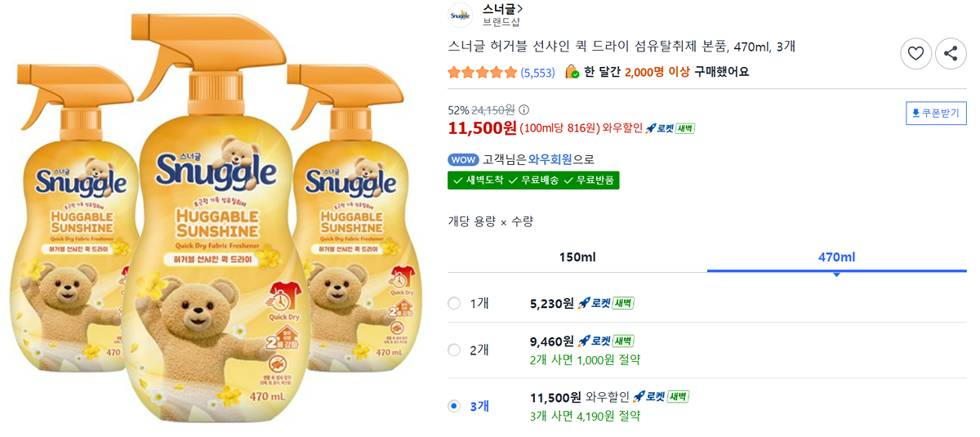Click the five-star rating icons
The height and width of the screenshot is (437, 980).
pyautogui.click(x=482, y=72)
